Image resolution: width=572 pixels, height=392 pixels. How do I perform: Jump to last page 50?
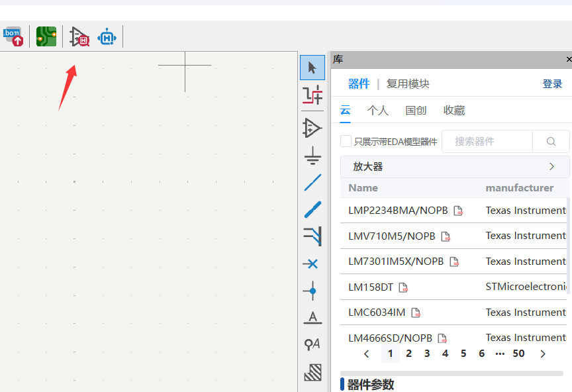pos(518,354)
